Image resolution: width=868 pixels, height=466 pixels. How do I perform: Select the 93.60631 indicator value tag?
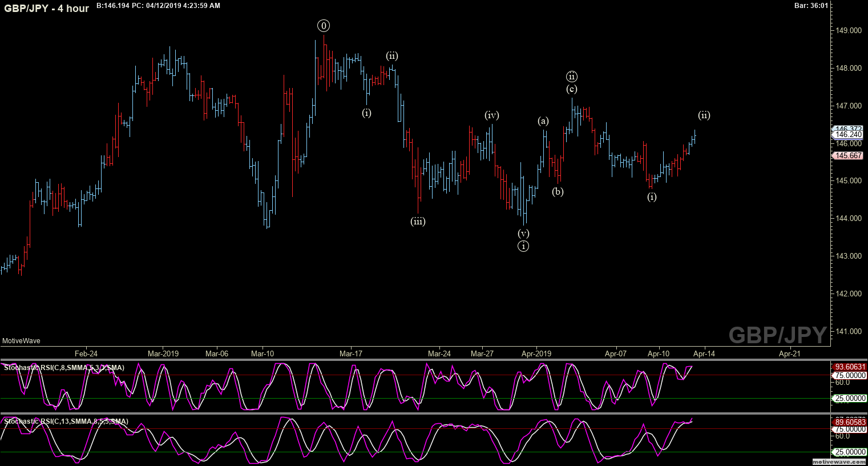click(x=850, y=367)
